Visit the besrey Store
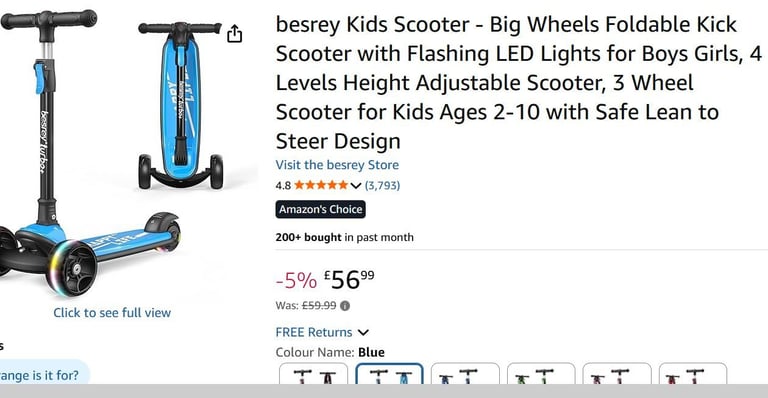The image size is (768, 398). pyautogui.click(x=337, y=165)
